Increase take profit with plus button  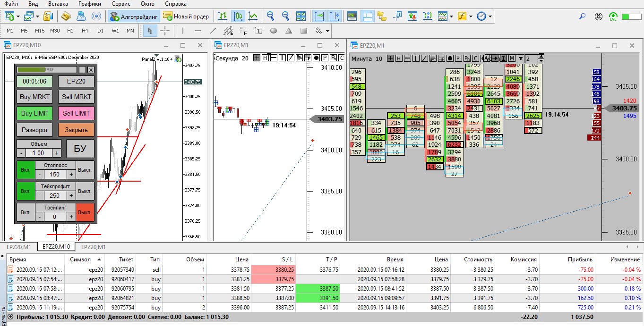point(71,195)
